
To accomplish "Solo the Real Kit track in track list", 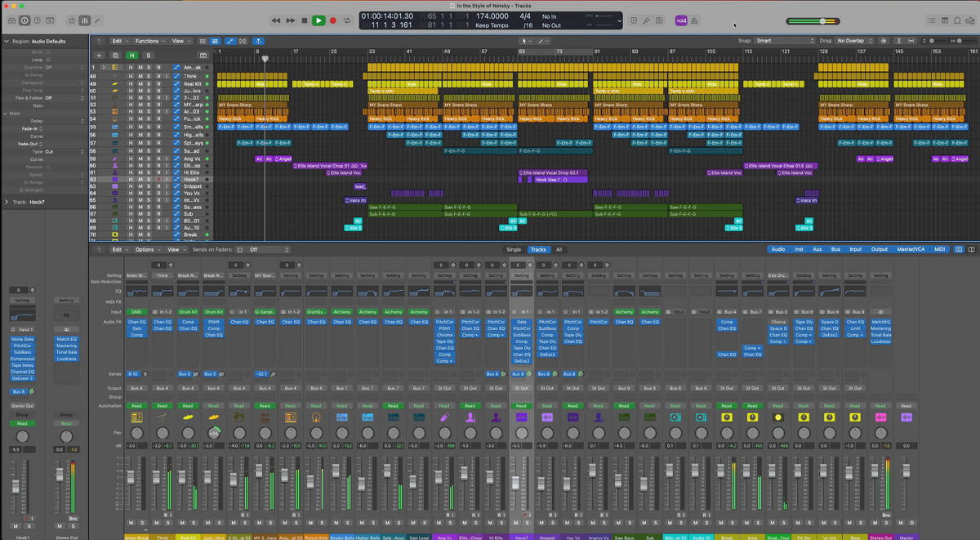I will (149, 83).
